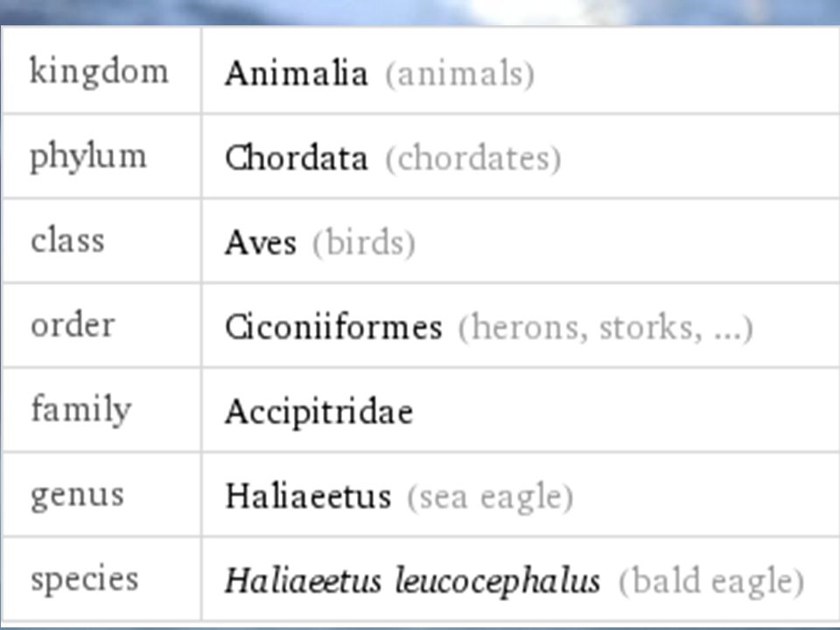Click the (chordates) common name text
Viewport: 840px width, 630px height.
point(473,158)
